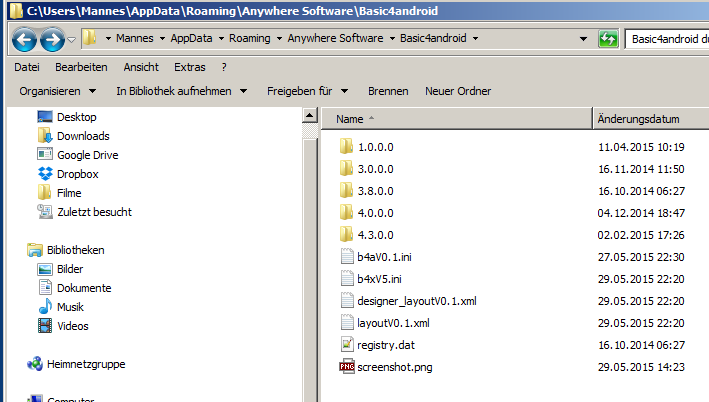Click the Basic4android search input field
Screen dimensions: 709x402
[x=667, y=39]
